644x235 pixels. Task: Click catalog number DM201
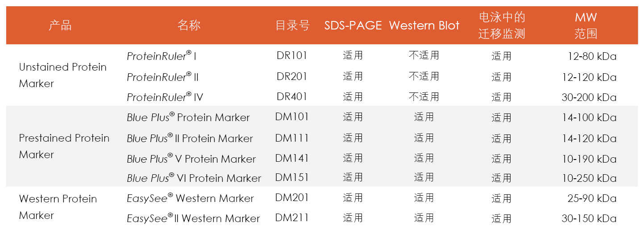pyautogui.click(x=292, y=197)
